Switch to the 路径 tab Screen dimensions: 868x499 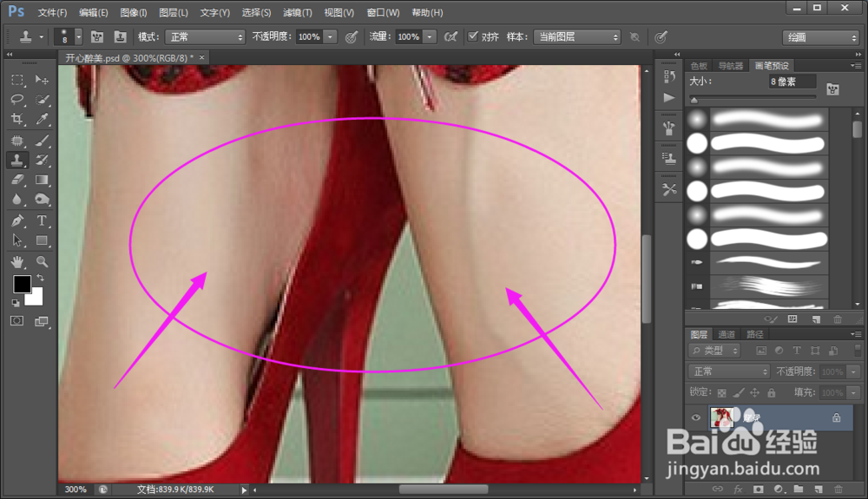click(x=754, y=334)
